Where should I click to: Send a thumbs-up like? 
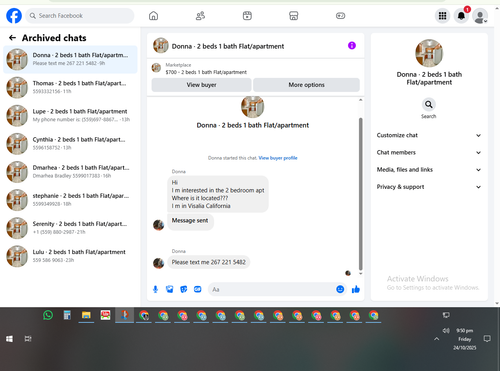(356, 289)
